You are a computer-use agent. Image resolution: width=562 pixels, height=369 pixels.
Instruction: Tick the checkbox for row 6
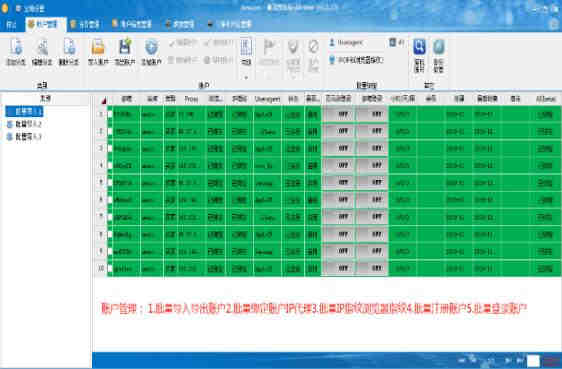pos(110,200)
